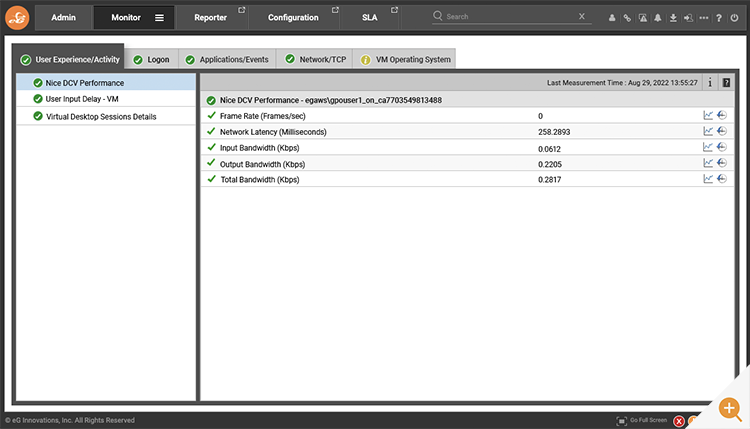Click the external-link icon on SLA
The width and height of the screenshot is (750, 429).
tap(394, 10)
